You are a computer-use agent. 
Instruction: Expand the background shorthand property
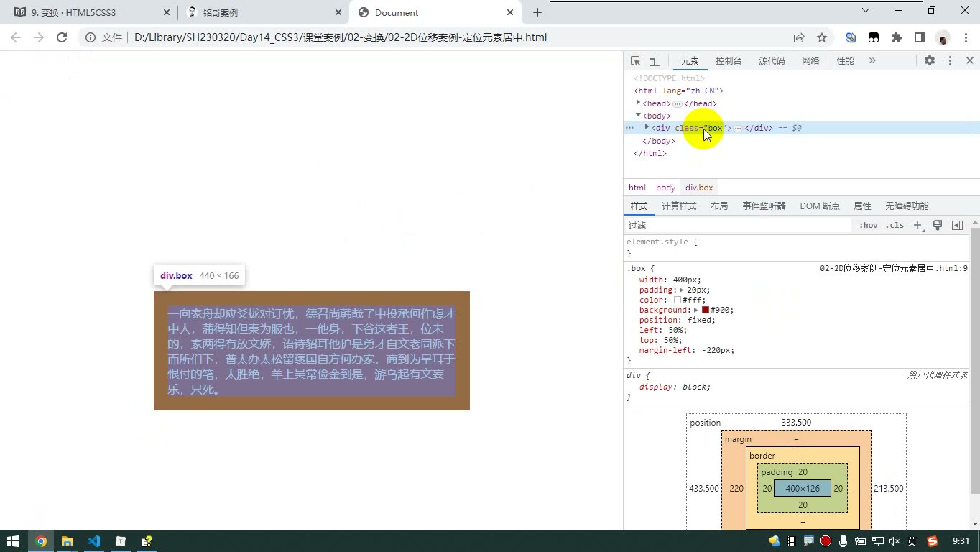click(x=696, y=310)
